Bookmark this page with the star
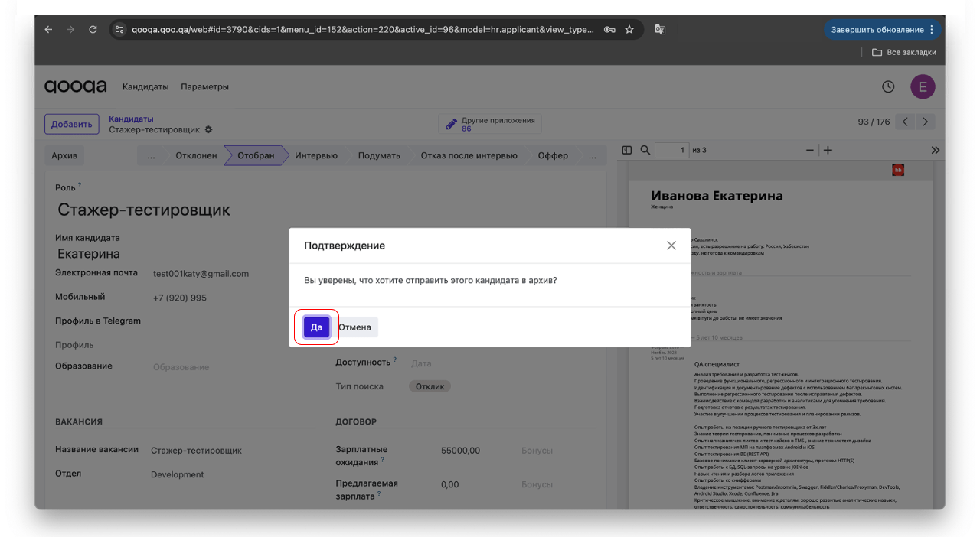 (x=629, y=30)
